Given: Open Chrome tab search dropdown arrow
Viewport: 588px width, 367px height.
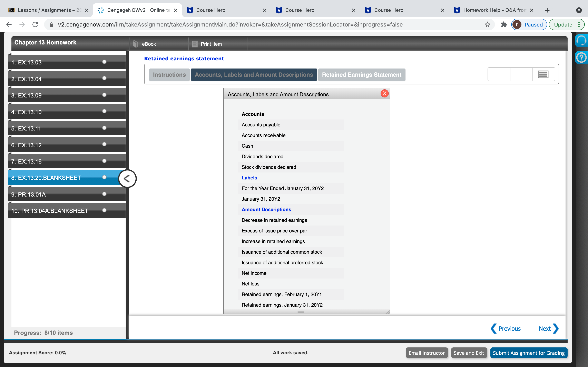Looking at the screenshot, I should pos(579,10).
